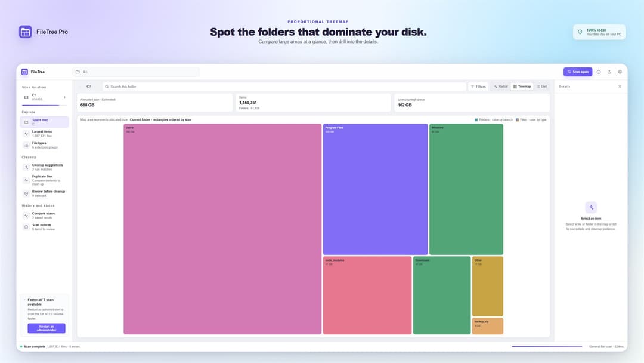The width and height of the screenshot is (644, 363).
Task: Open File types in sidebar
Action: click(x=44, y=145)
